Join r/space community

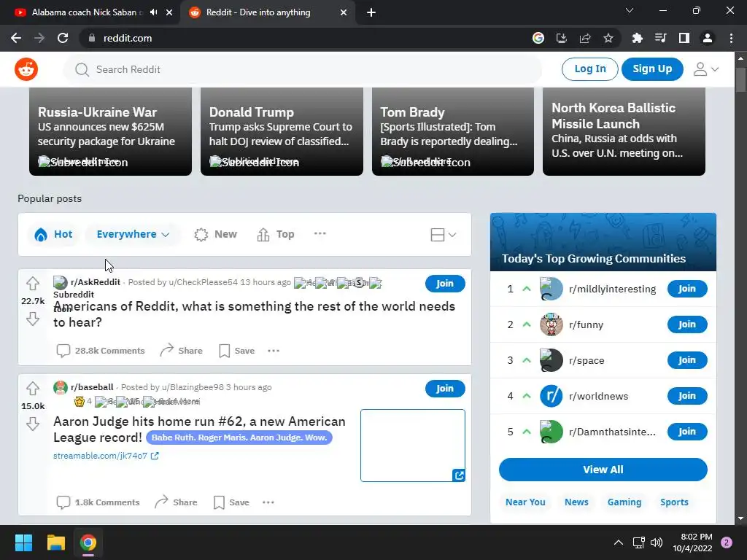[687, 360]
